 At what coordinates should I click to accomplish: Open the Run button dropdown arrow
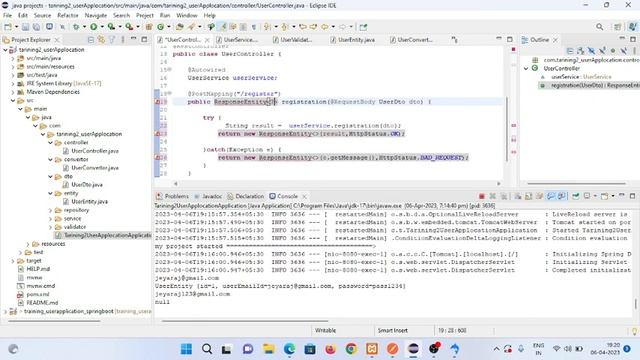click(x=102, y=27)
